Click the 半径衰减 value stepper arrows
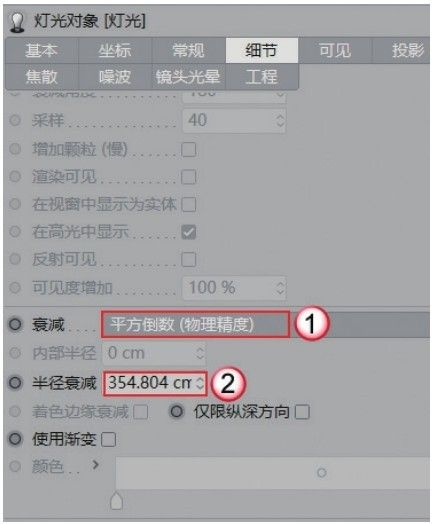 click(x=200, y=383)
